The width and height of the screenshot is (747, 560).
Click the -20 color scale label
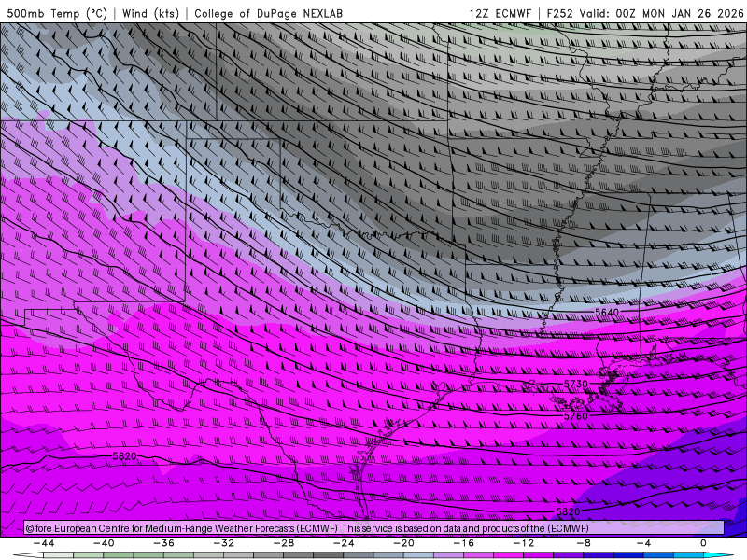[x=404, y=543]
